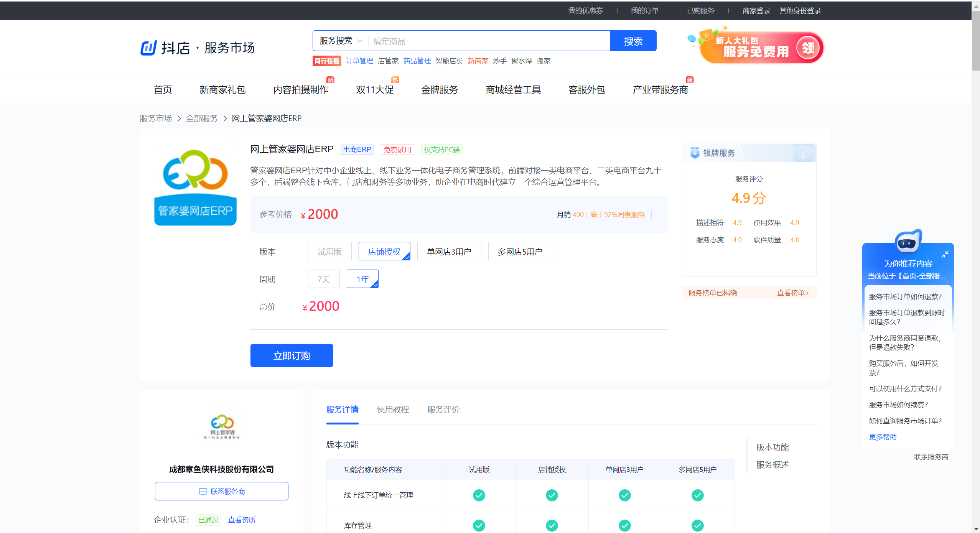Jump to 服务概述 anchor in side index

772,465
